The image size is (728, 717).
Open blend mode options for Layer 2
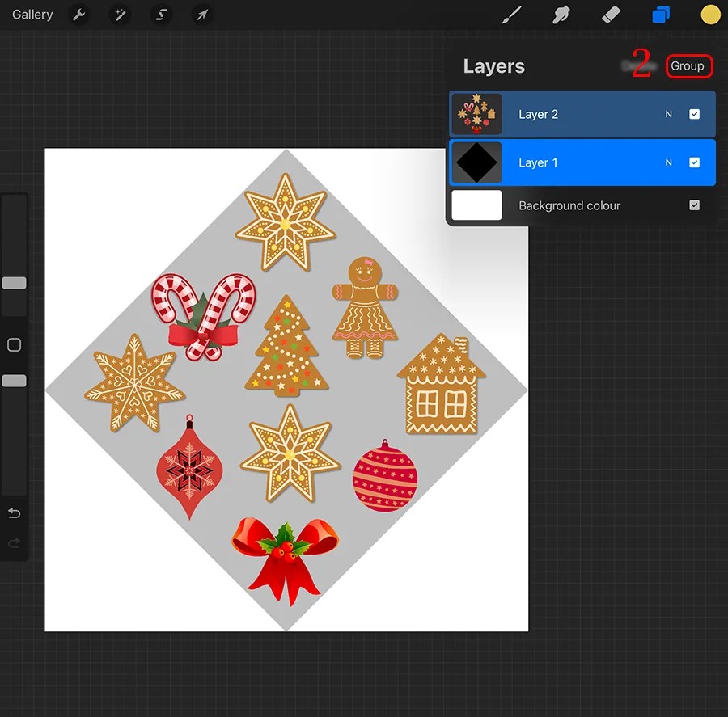tap(668, 114)
